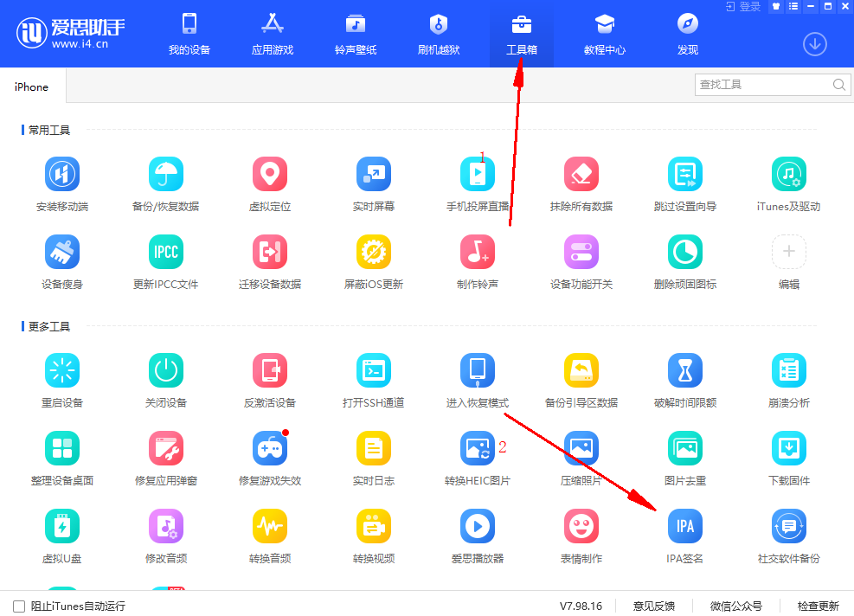Switch to 刷机越狱 tab
854x616 pixels.
pyautogui.click(x=439, y=34)
